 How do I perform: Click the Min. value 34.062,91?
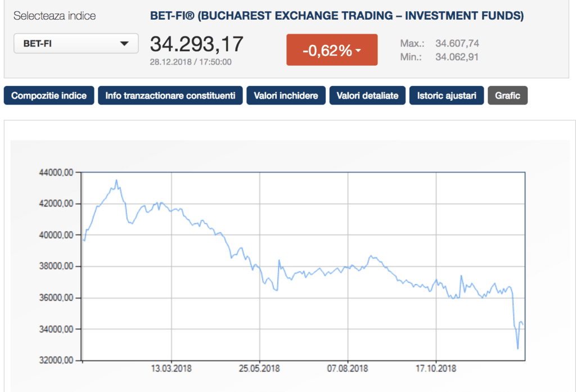pos(457,57)
